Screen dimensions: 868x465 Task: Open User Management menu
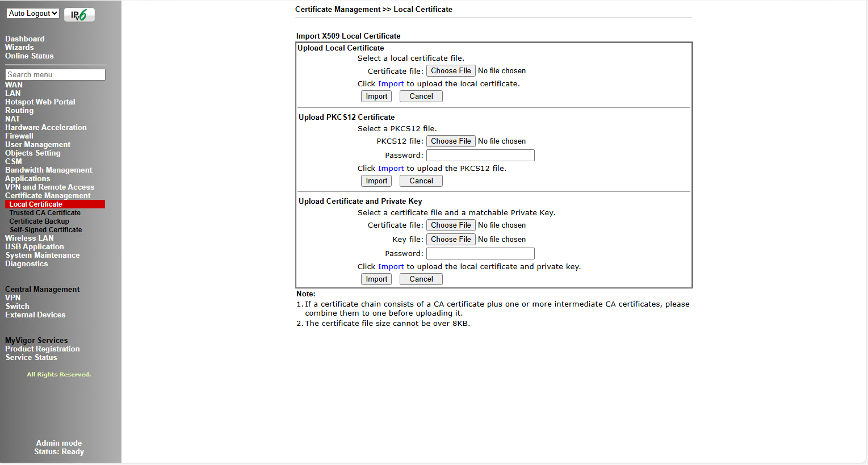[38, 144]
